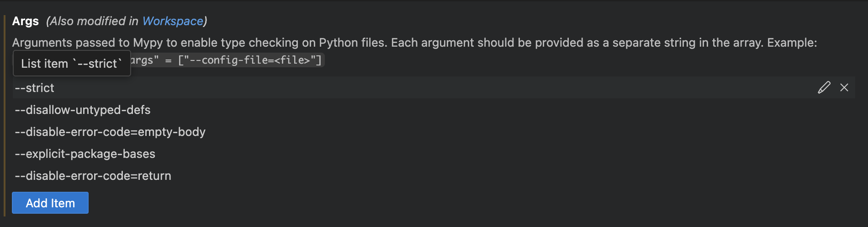Click "Arguments passed to" description text

click(71, 43)
